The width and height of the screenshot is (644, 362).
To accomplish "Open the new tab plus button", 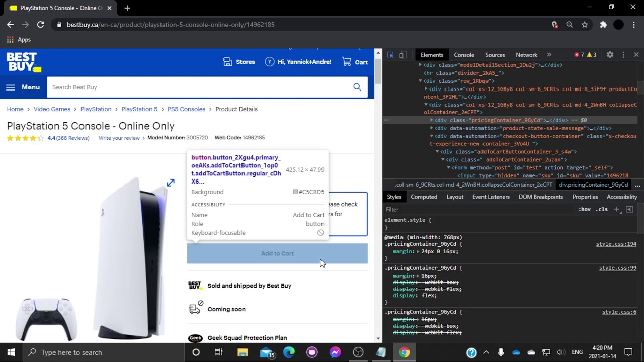I will click(127, 8).
